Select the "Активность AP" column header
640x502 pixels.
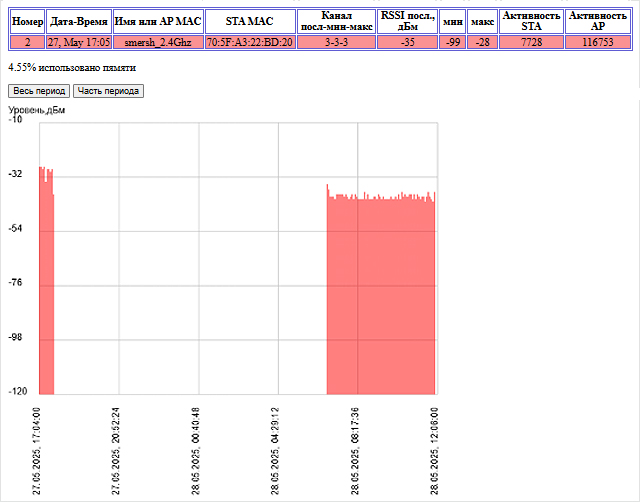(x=598, y=21)
